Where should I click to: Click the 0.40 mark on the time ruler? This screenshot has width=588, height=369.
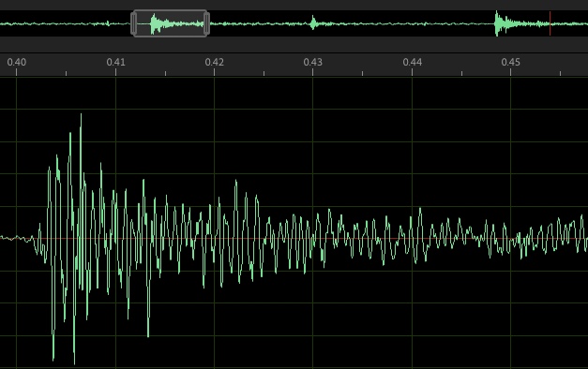[17, 62]
